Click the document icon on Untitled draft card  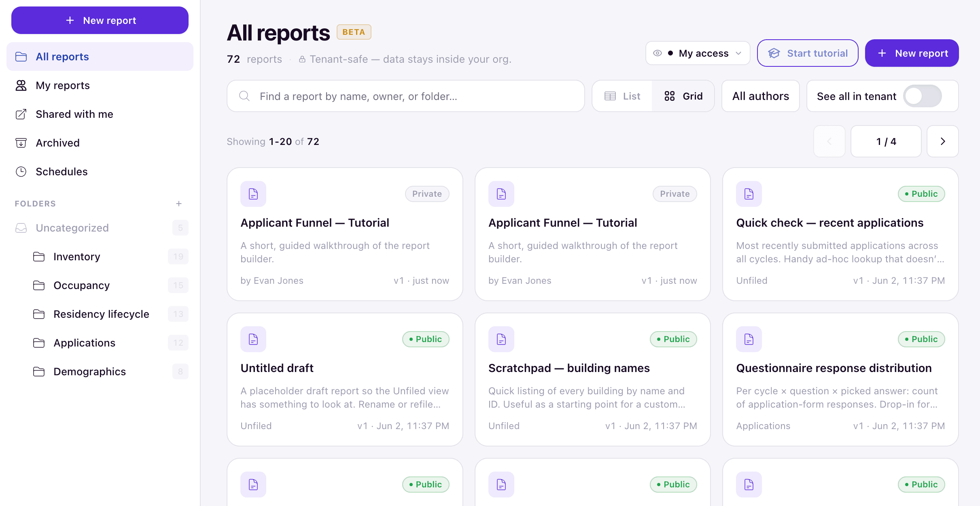[253, 339]
